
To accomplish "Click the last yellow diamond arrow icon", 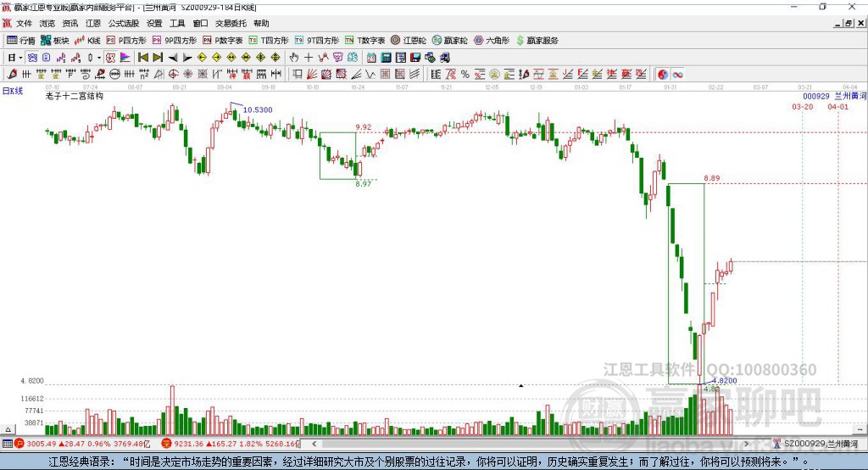I will coord(275,58).
